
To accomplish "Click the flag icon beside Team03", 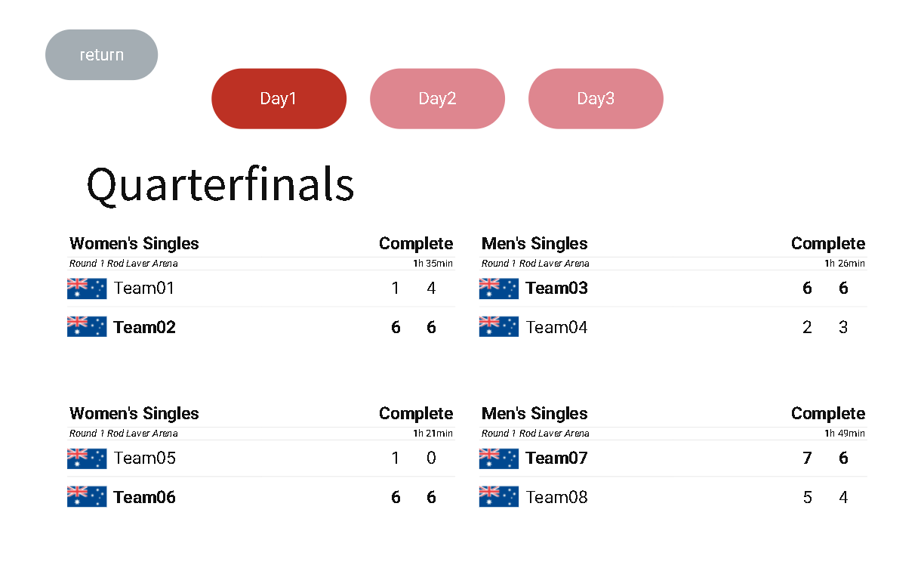I will (x=499, y=288).
